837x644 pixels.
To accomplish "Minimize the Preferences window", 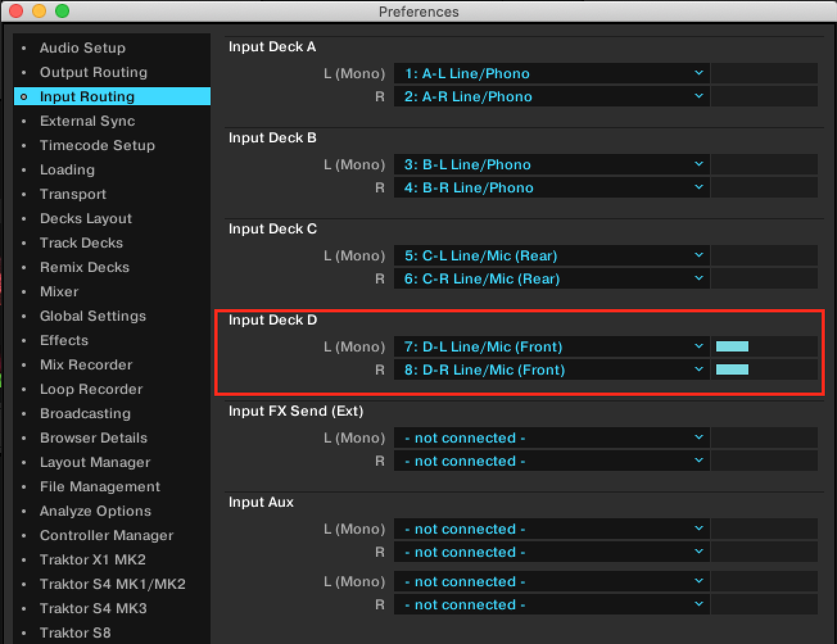I will [x=39, y=11].
